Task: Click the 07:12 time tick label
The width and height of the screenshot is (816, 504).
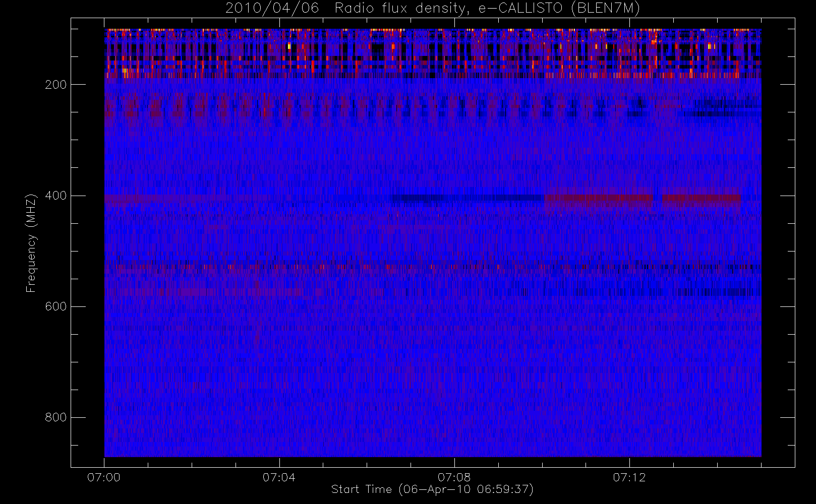Action: (629, 477)
